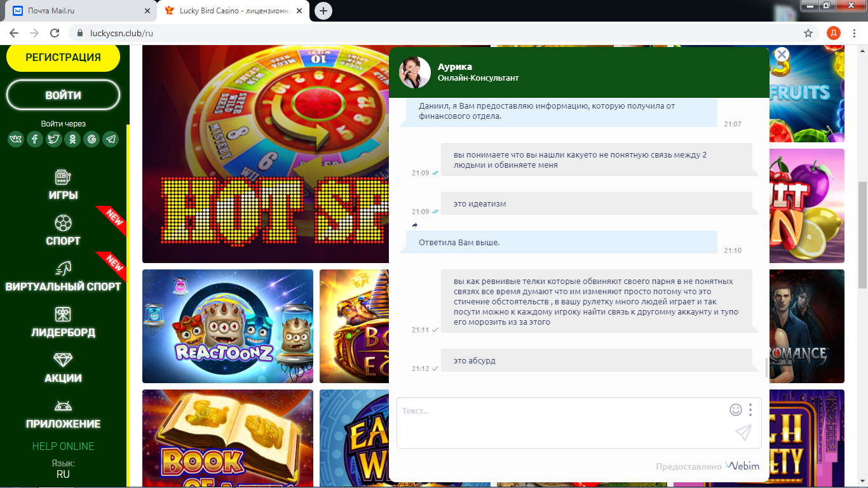This screenshot has height=488, width=868.
Task: Open the High Society game thumbnail
Action: click(x=807, y=438)
